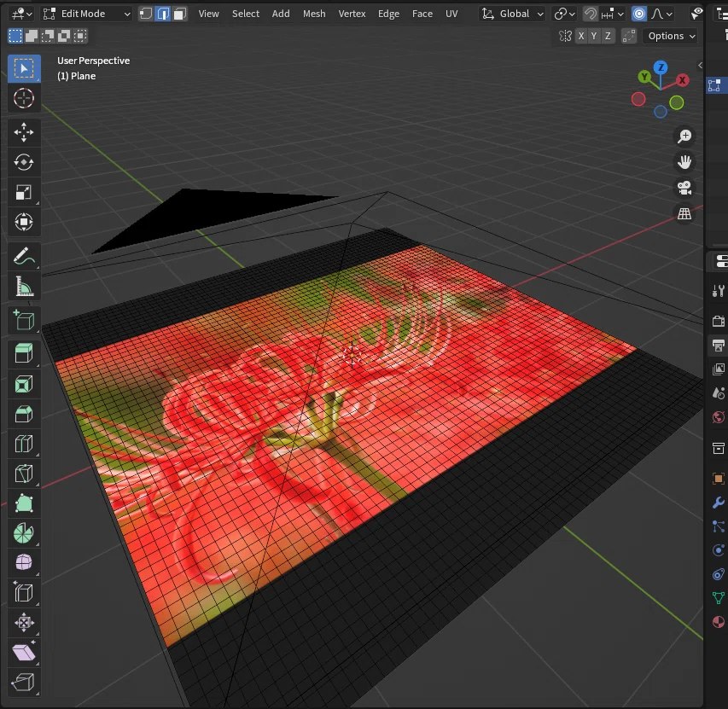Screen dimensions: 728x709
Task: Select the Shrink/Fatten tool
Action: [24, 622]
